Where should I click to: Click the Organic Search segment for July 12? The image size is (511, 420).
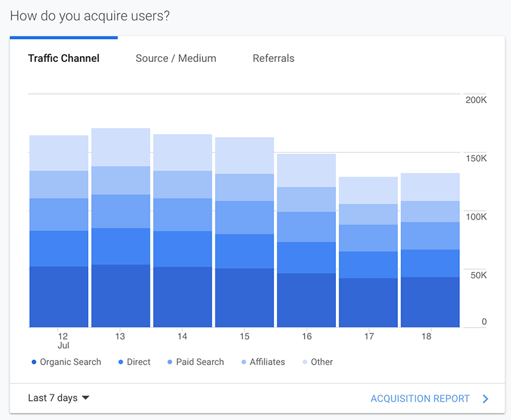click(x=59, y=296)
